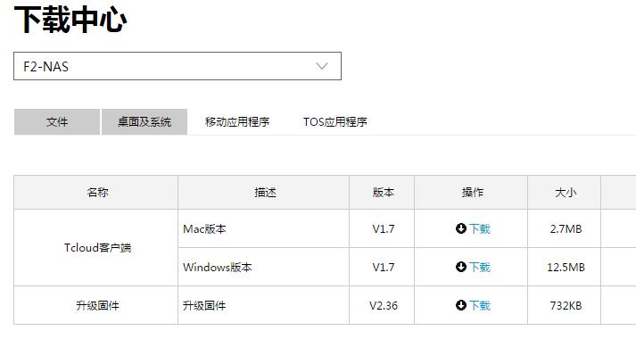Switch to the 文件 tab
Screen dimensions: 636x364
(x=57, y=122)
